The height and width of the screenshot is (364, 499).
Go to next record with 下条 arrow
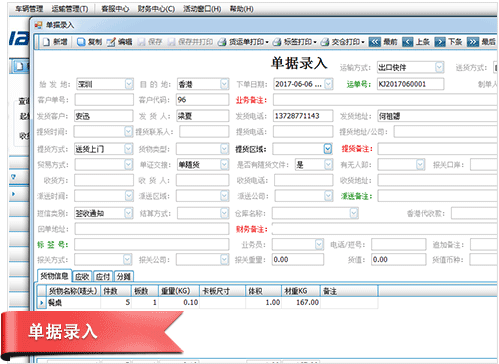(x=440, y=42)
